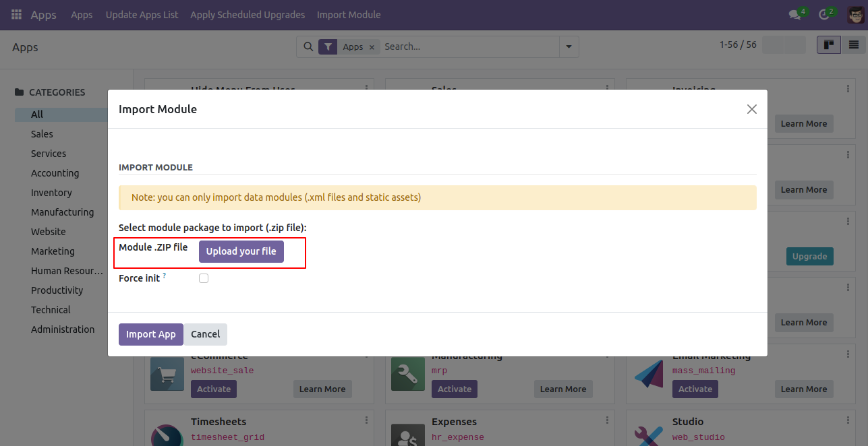
Task: Open Manufacturing card options menu
Action: click(x=608, y=356)
